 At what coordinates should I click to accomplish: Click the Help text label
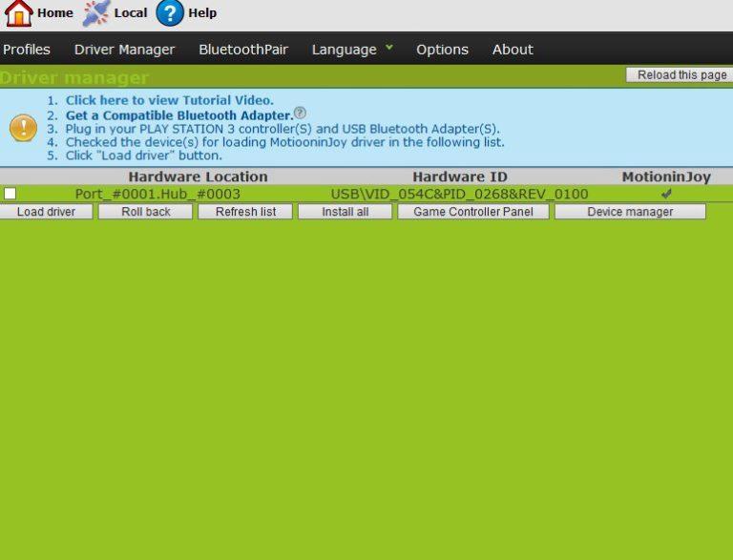point(202,13)
